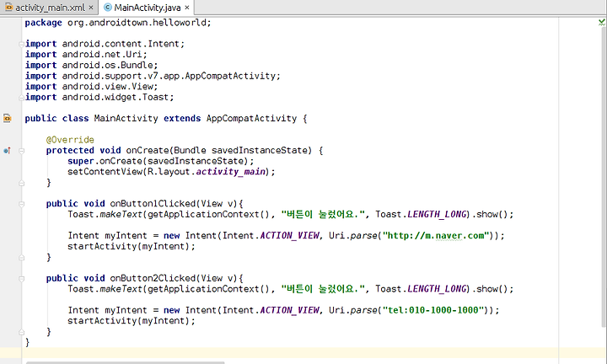This screenshot has height=364, width=607.
Task: Click fold end marker after onCreate closing brace
Action: pos(21,183)
